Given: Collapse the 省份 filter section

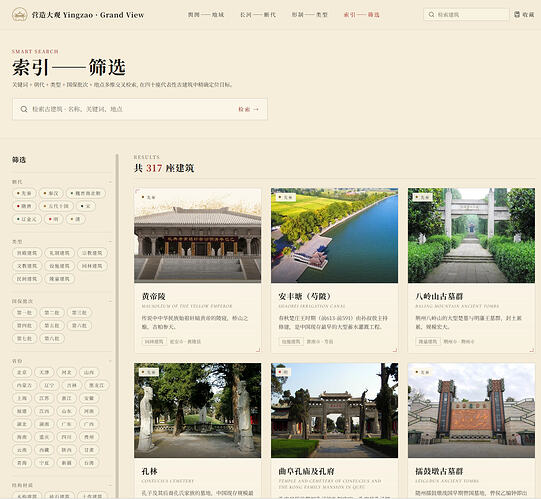Looking at the screenshot, I should coord(110,361).
